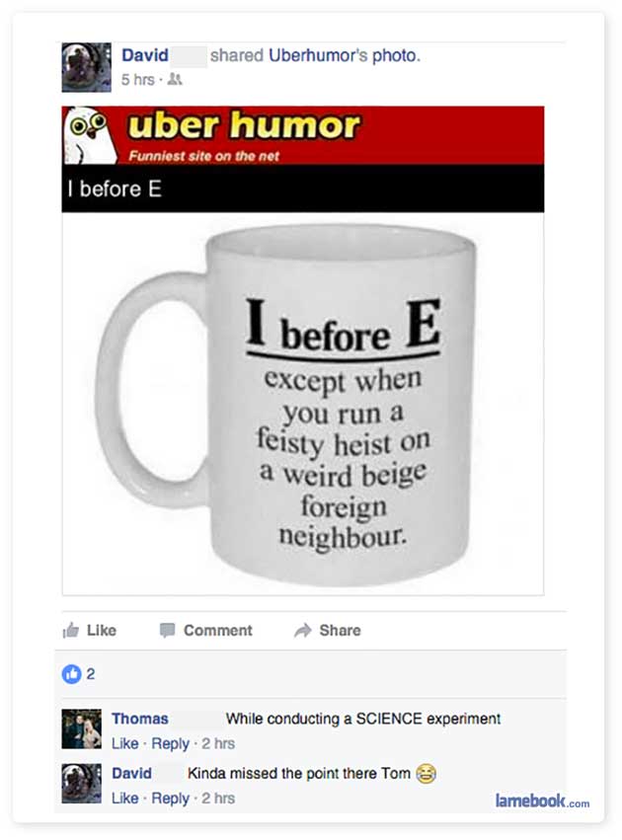The image size is (622, 840).
Task: Open Thomas's profile via his name
Action: 140,719
